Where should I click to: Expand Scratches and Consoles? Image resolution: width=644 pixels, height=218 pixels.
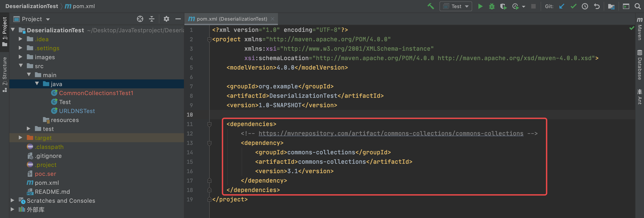[13, 200]
